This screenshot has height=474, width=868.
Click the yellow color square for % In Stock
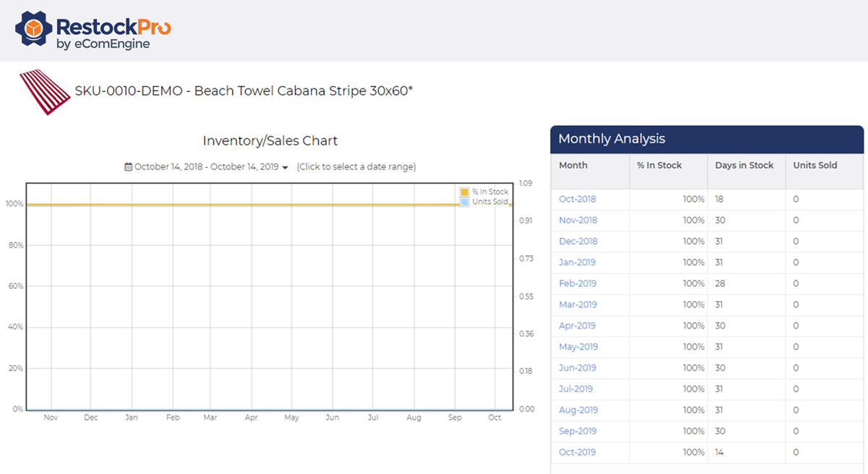464,192
